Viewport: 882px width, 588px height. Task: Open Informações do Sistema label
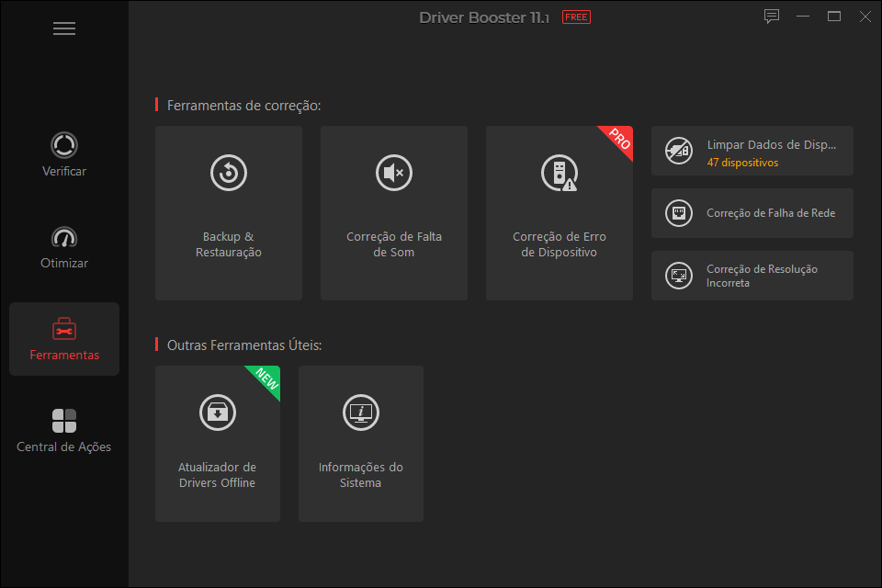tap(361, 475)
